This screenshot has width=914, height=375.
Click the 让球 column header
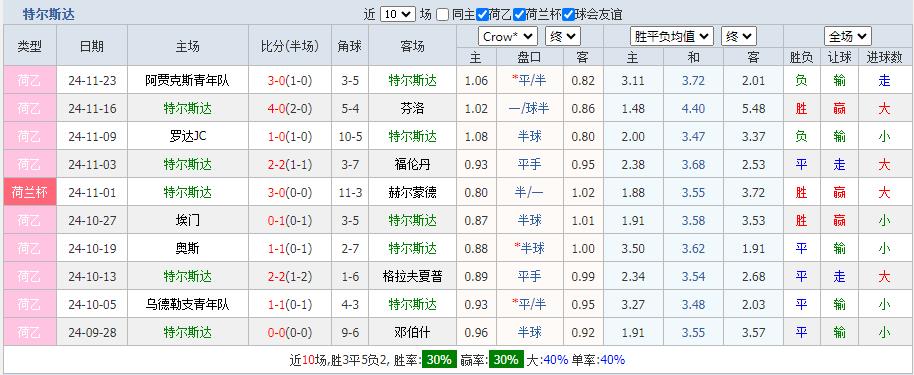839,57
